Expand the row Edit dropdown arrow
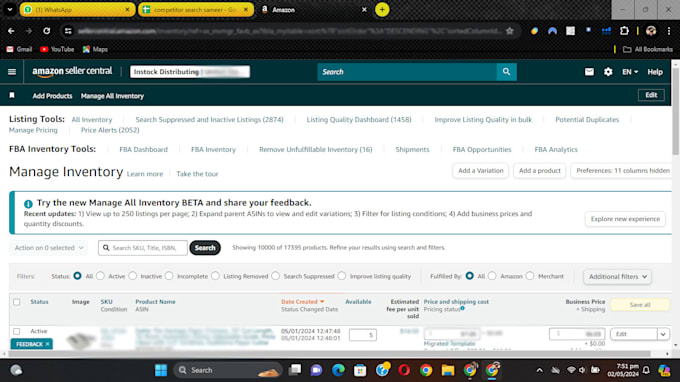The width and height of the screenshot is (680, 382). coord(663,334)
